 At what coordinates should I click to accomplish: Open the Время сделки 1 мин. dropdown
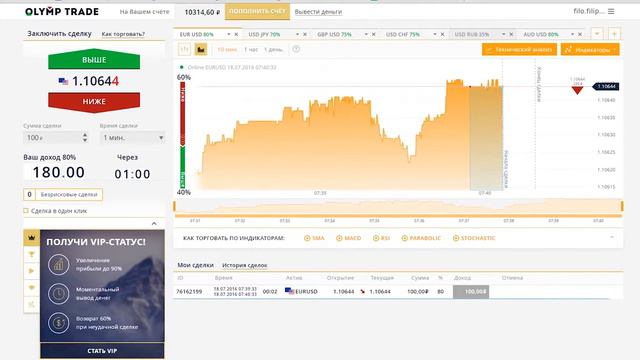point(133,138)
